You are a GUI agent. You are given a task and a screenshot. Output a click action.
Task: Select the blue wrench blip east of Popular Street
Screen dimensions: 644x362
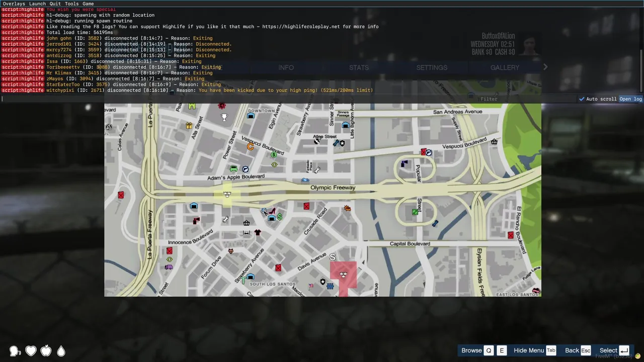435,224
